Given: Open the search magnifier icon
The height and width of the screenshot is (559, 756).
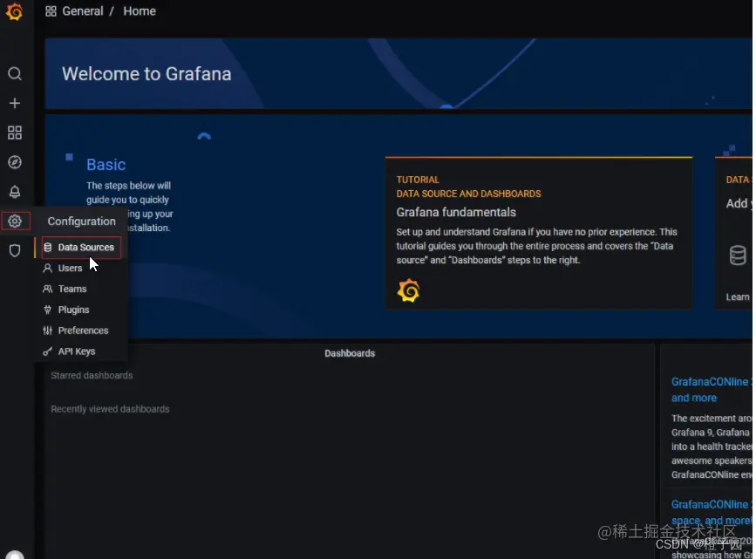Looking at the screenshot, I should (x=15, y=74).
